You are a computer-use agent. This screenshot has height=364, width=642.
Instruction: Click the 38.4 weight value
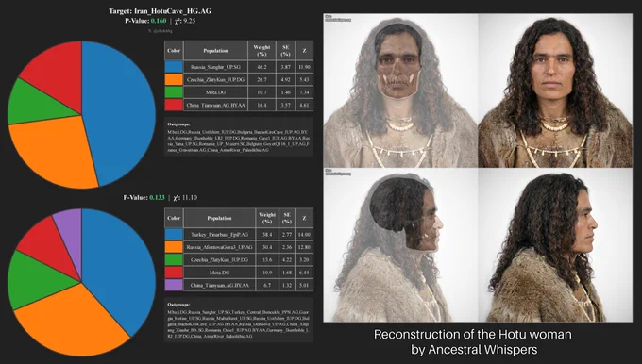click(267, 235)
